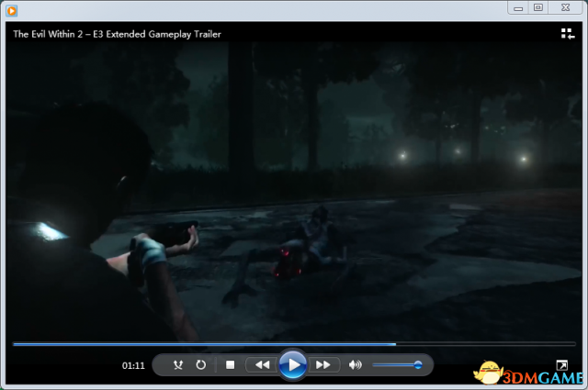Seek on the video progress bar
The width and height of the screenshot is (588, 390).
tap(294, 343)
